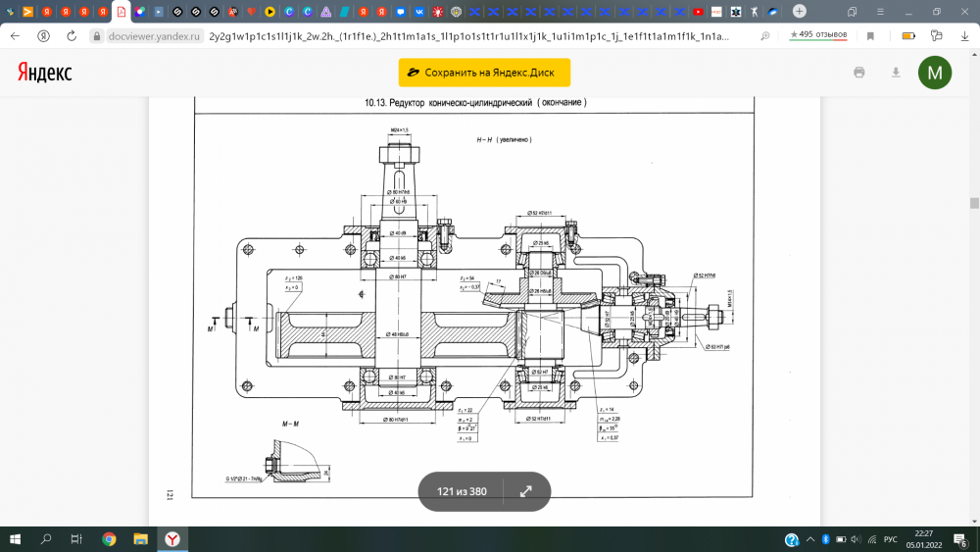Open a new browser tab
980x552 pixels.
pos(800,12)
